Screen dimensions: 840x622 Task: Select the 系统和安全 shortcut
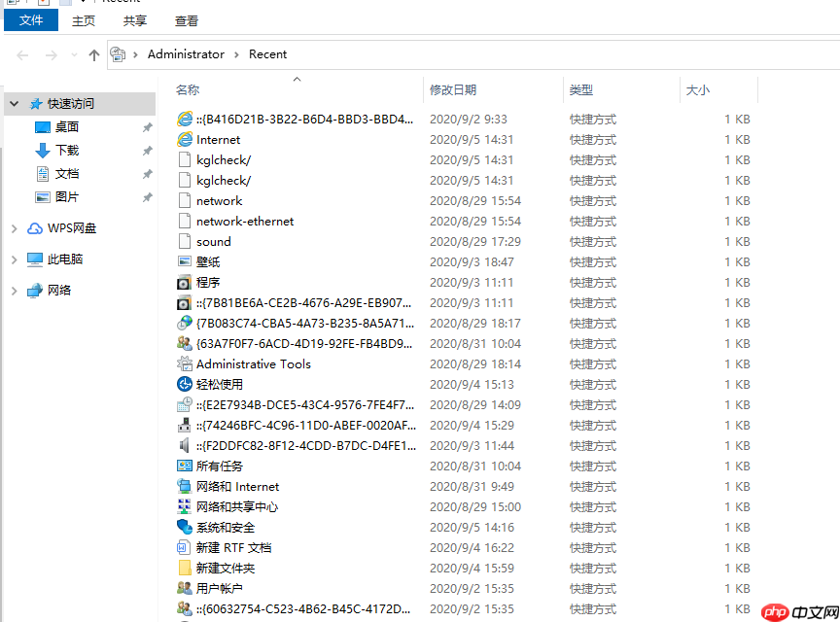point(229,527)
